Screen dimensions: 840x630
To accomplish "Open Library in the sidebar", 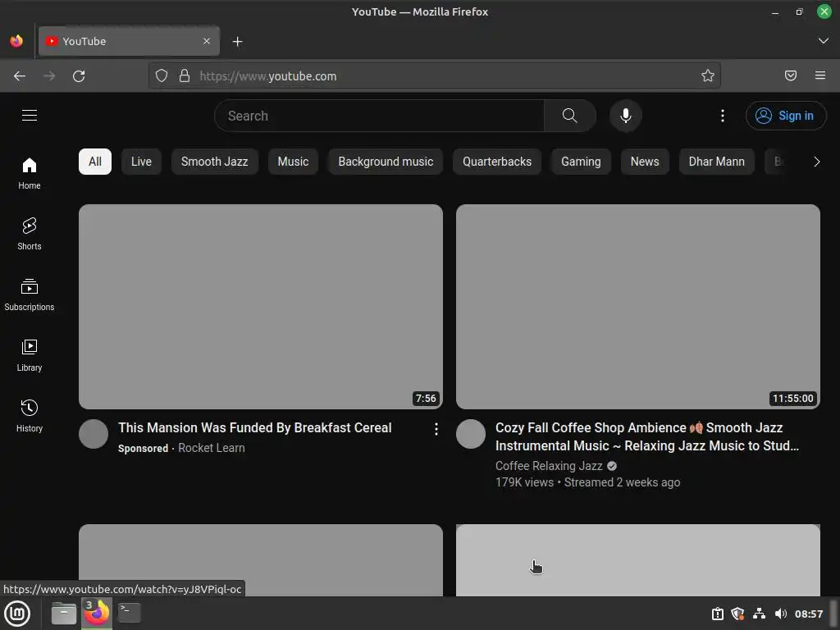I will coord(30,355).
